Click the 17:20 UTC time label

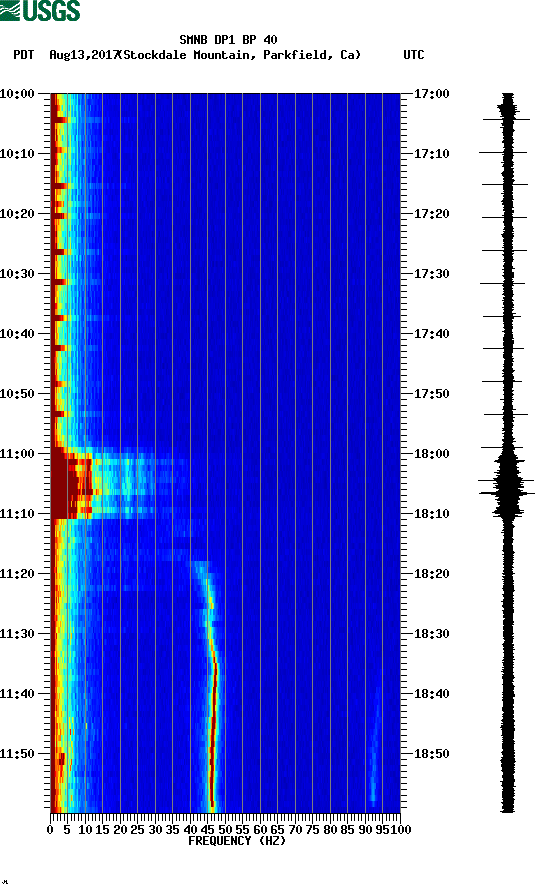(431, 214)
